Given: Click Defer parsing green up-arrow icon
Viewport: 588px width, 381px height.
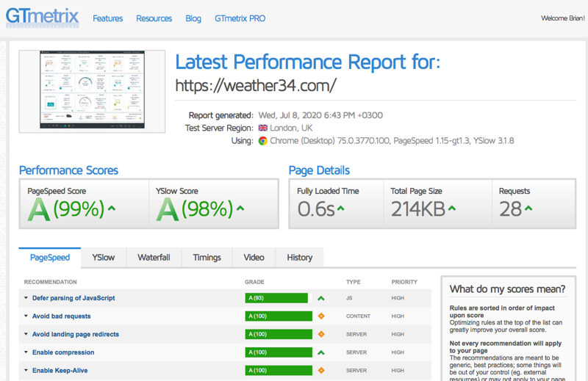Looking at the screenshot, I should [321, 298].
